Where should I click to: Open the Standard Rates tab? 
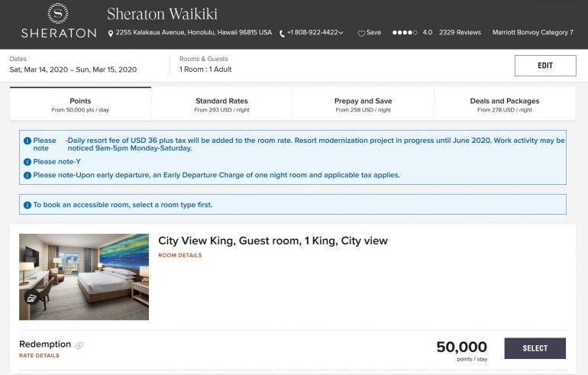pyautogui.click(x=221, y=105)
